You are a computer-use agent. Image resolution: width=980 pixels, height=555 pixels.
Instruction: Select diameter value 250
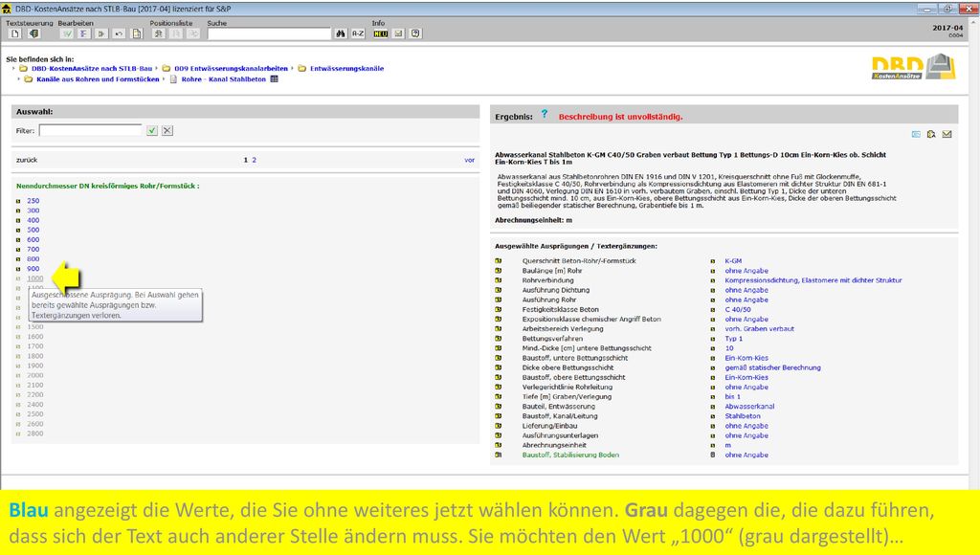pyautogui.click(x=33, y=201)
